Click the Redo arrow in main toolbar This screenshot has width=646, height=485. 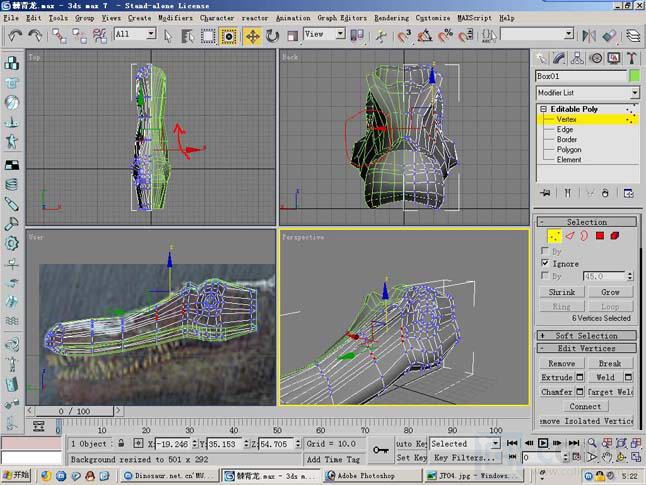(x=35, y=36)
